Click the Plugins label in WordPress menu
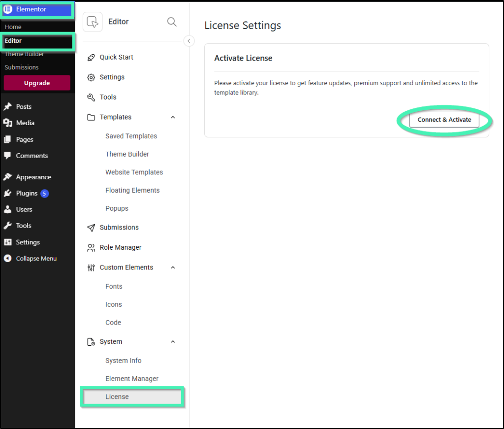Image resolution: width=504 pixels, height=429 pixels. click(27, 194)
